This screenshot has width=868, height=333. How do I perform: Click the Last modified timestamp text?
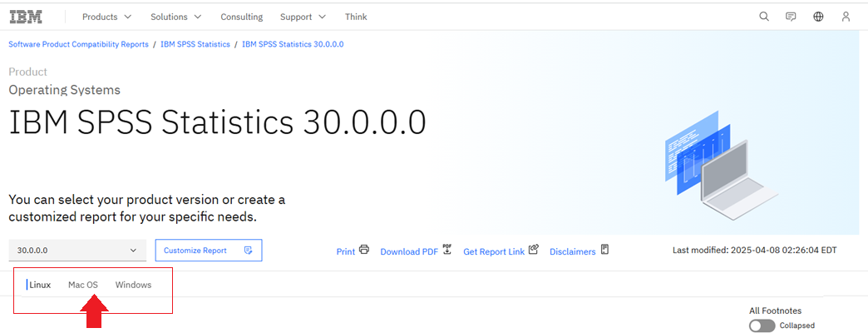755,250
